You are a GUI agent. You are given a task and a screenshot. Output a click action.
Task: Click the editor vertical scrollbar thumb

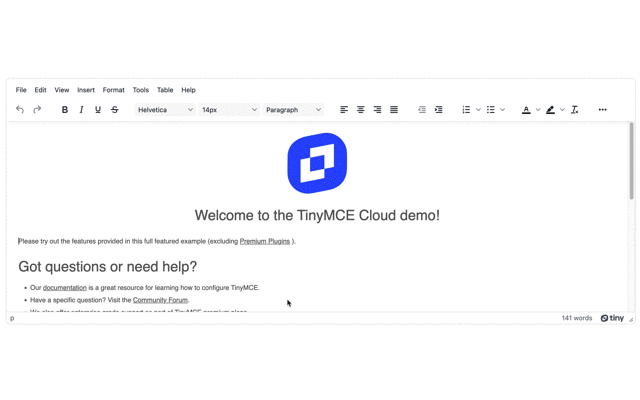[631, 161]
